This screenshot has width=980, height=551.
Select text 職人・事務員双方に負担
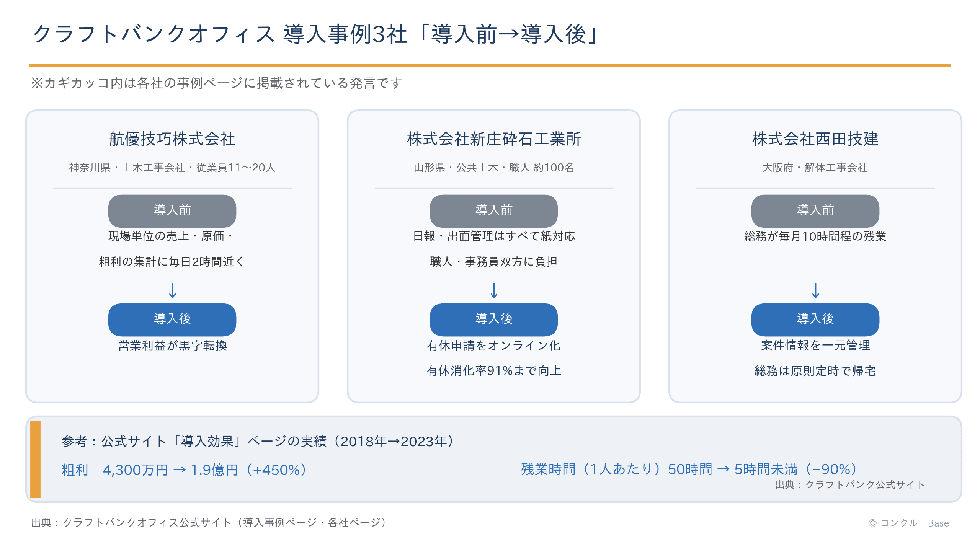click(x=494, y=262)
